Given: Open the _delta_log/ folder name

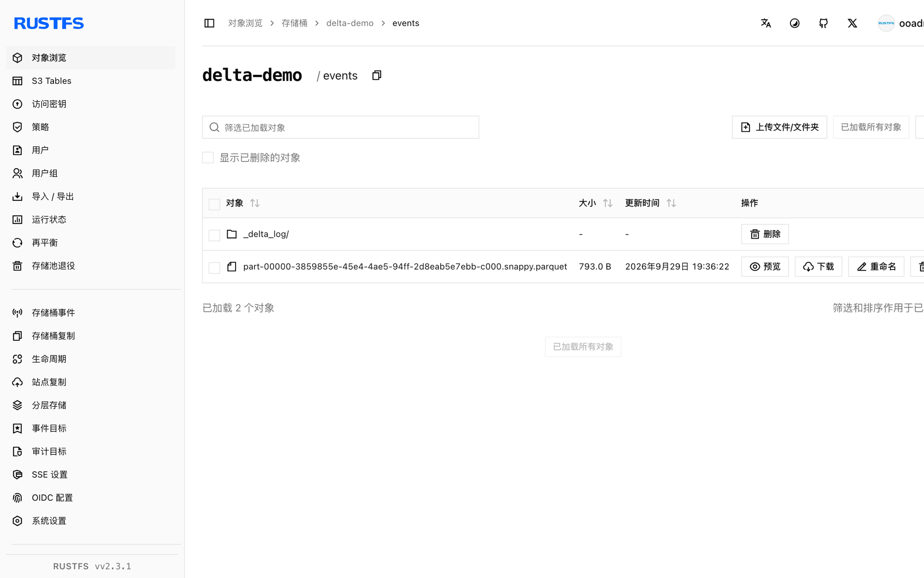Looking at the screenshot, I should (x=266, y=234).
